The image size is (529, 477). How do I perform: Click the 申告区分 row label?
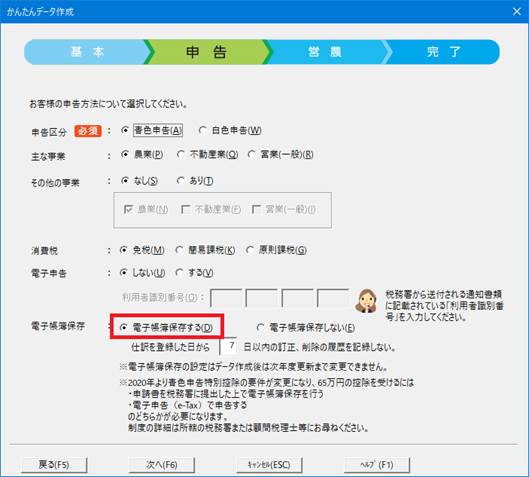point(49,132)
